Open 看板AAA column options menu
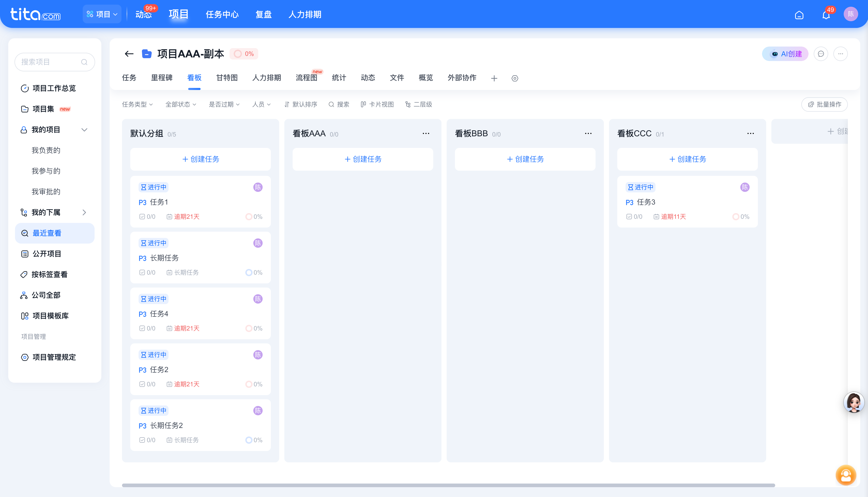The width and height of the screenshot is (868, 497). click(426, 133)
